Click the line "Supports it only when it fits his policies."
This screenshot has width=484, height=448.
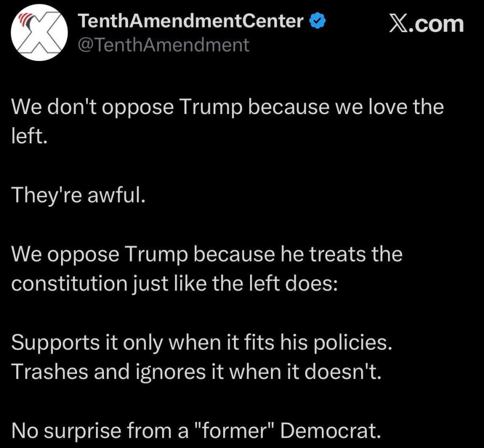pyautogui.click(x=202, y=342)
